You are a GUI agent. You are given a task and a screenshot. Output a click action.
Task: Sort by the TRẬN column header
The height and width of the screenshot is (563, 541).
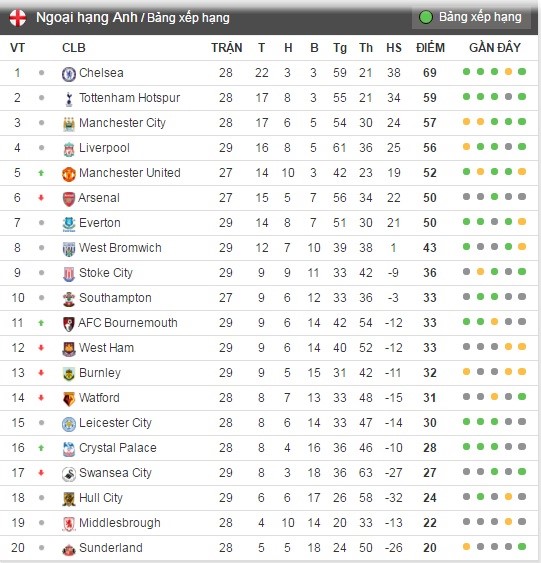point(227,48)
